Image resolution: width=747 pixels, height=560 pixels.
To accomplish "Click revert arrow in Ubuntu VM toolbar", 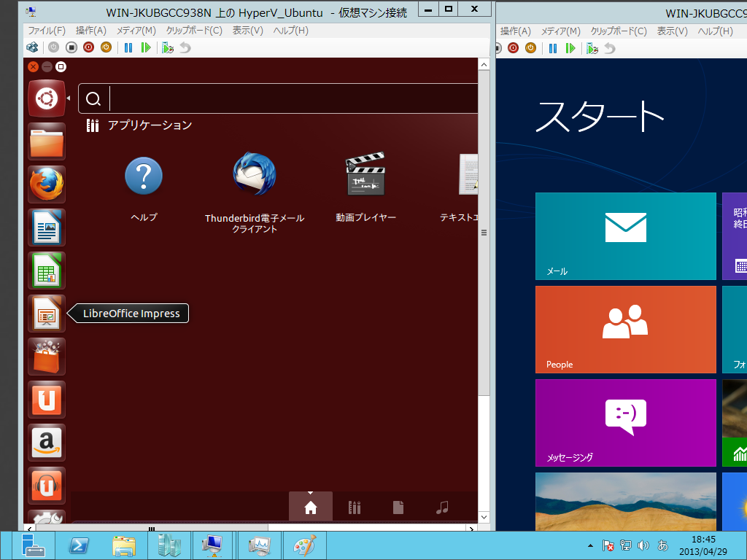I will click(185, 47).
